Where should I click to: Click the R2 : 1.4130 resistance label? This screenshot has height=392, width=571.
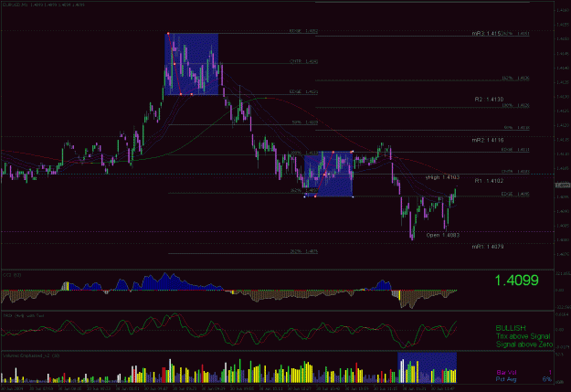click(x=489, y=99)
